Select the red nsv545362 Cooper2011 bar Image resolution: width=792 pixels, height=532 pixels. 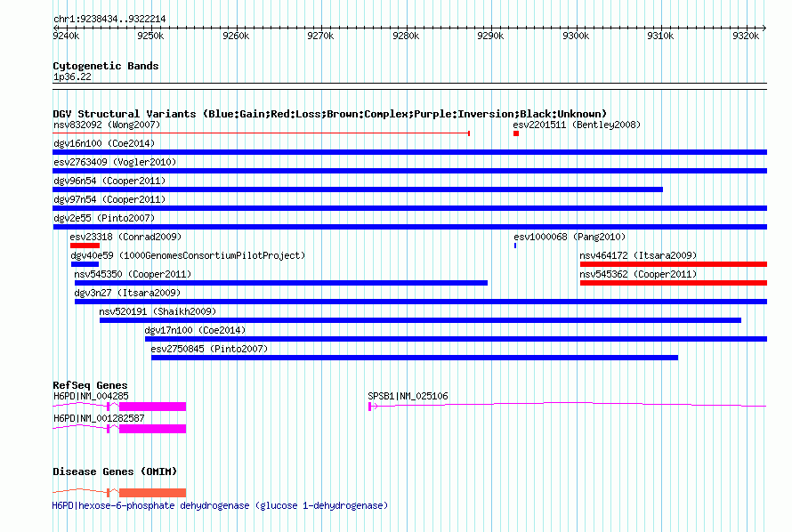pyautogui.click(x=674, y=283)
